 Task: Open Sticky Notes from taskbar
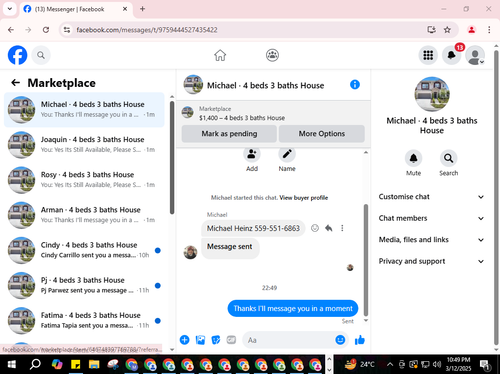pos(76,364)
